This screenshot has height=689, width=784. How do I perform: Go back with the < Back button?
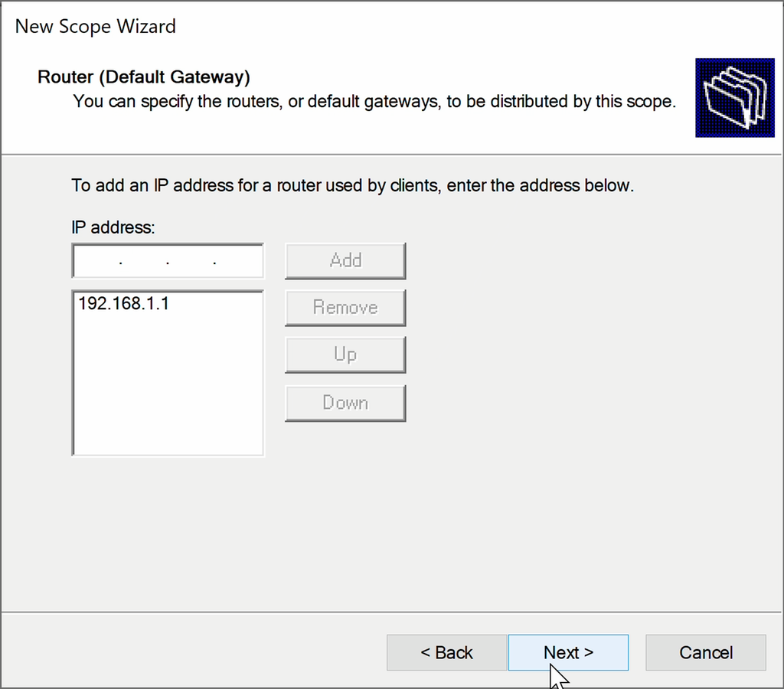click(x=446, y=652)
